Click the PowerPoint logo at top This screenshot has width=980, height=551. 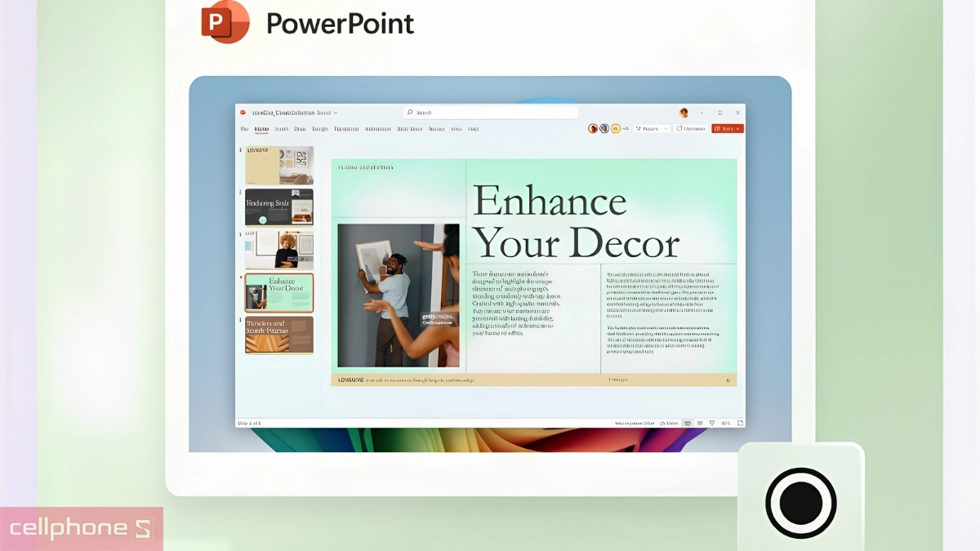pos(225,21)
